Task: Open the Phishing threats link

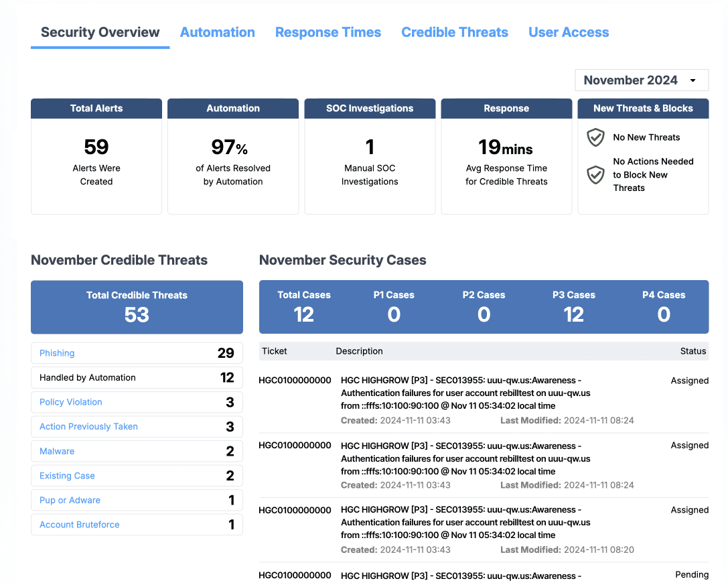Action: point(57,353)
